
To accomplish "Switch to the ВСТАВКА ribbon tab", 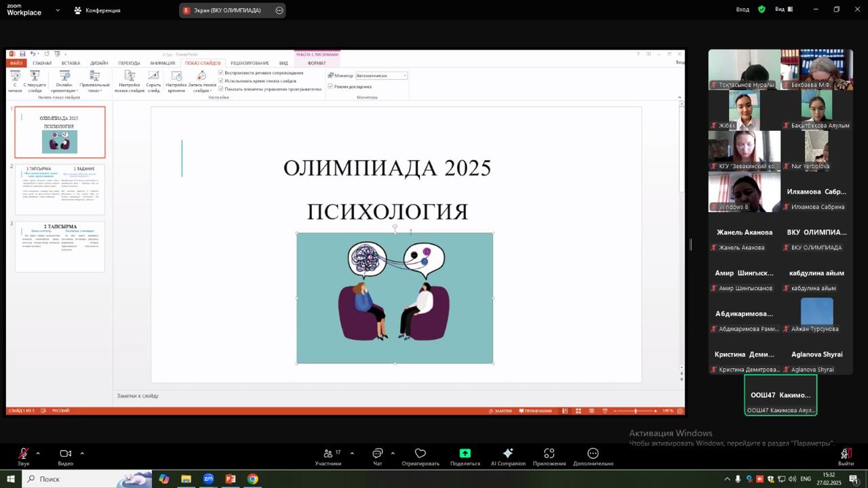I will [x=71, y=63].
